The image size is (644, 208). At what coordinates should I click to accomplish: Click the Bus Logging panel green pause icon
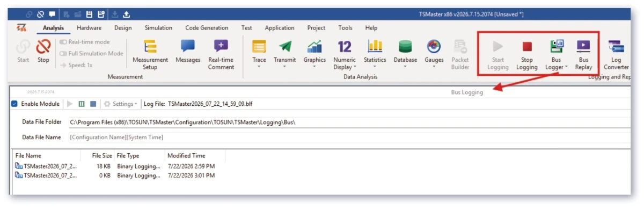tap(82, 104)
